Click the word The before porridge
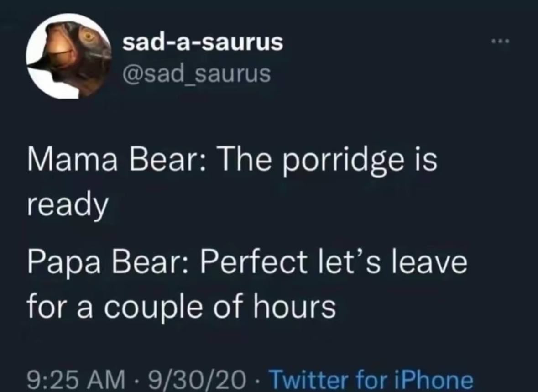The height and width of the screenshot is (392, 538). (244, 160)
